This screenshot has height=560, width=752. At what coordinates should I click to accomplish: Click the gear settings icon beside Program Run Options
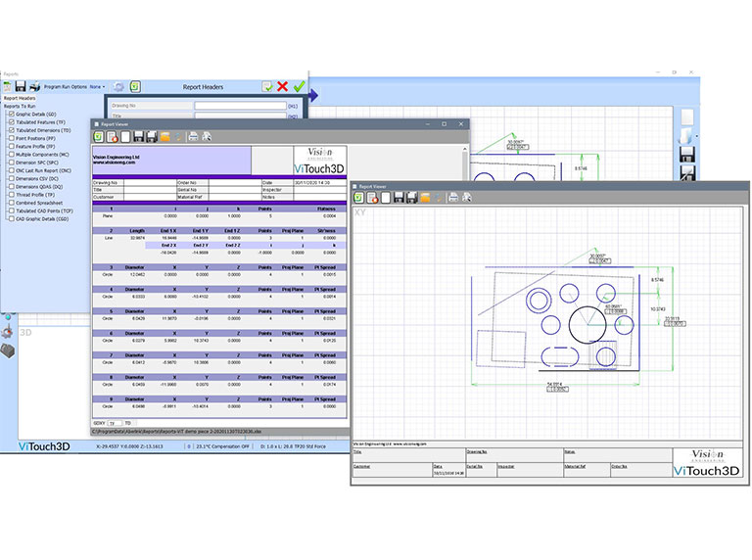[118, 87]
